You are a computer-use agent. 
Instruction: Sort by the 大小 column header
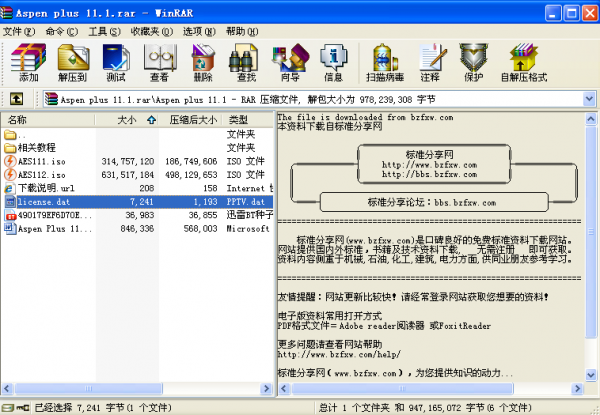click(x=127, y=120)
